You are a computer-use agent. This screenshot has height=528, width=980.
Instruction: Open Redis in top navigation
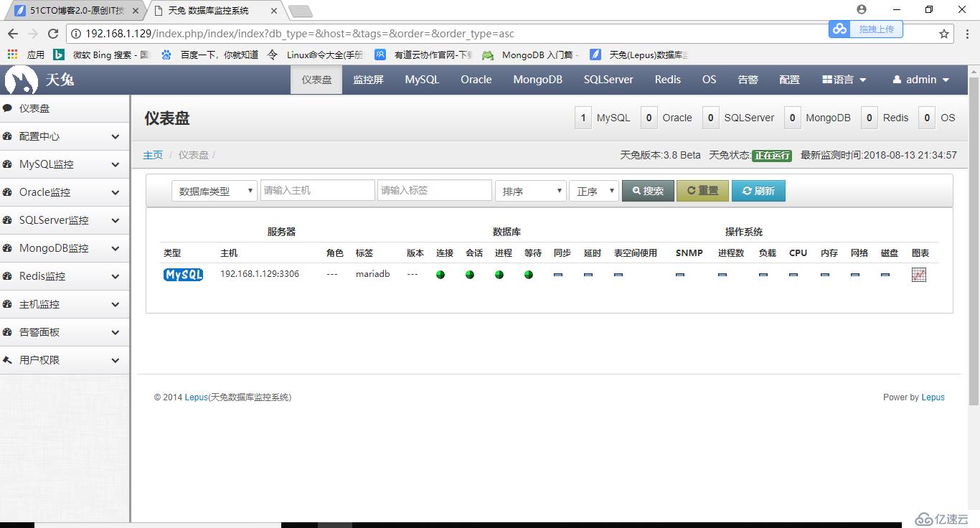pos(668,80)
